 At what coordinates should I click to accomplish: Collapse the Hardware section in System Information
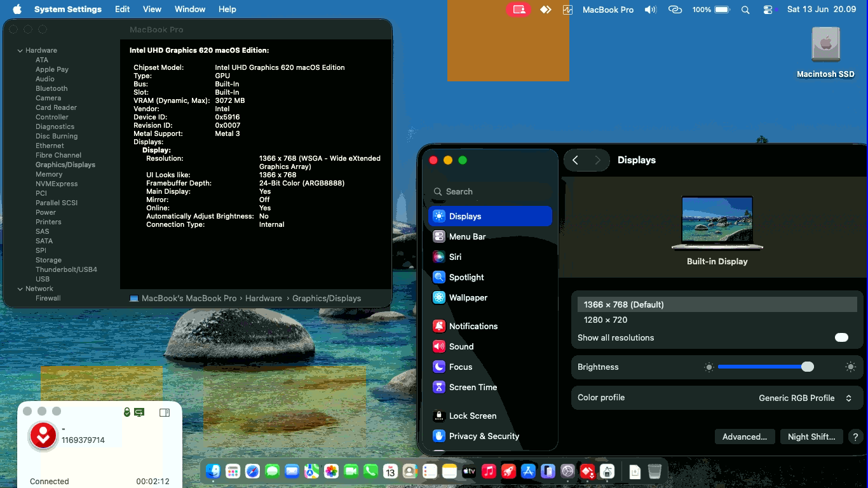click(20, 50)
